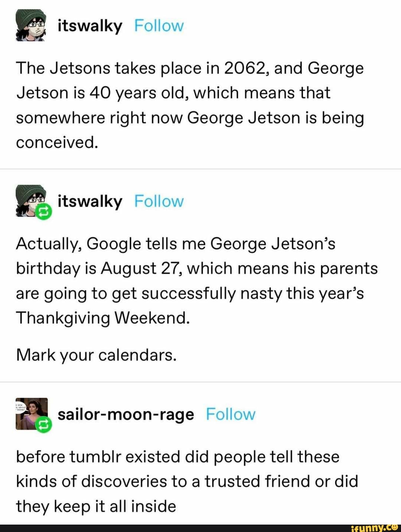Image resolution: width=401 pixels, height=532 pixels.
Task: Open itswalky's avatar on the second post
Action: coord(30,201)
